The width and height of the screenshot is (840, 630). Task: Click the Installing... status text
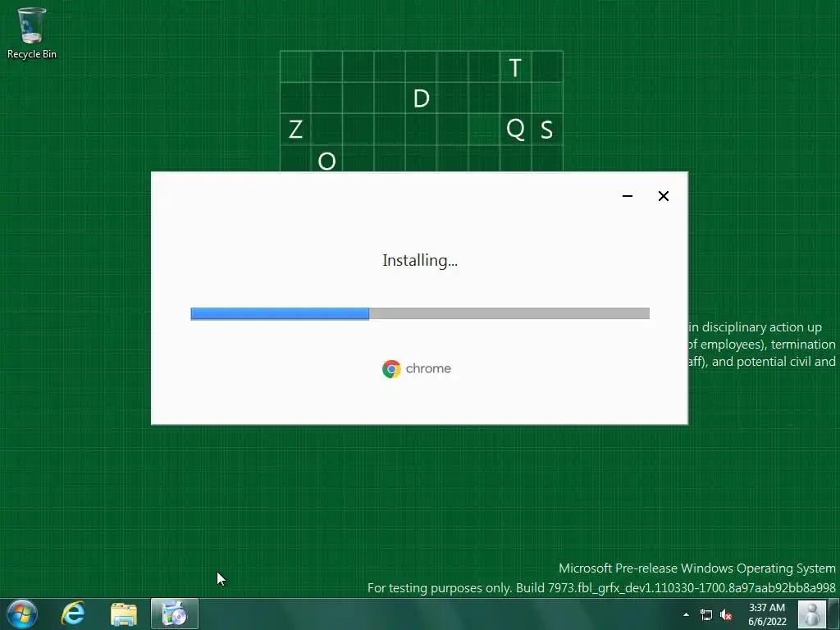[420, 261]
